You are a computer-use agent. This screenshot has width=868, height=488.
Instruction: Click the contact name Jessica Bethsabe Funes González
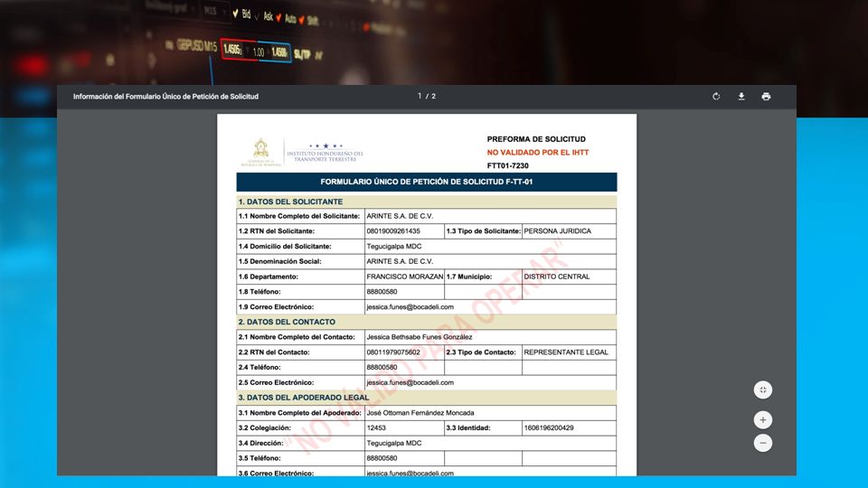click(419, 337)
